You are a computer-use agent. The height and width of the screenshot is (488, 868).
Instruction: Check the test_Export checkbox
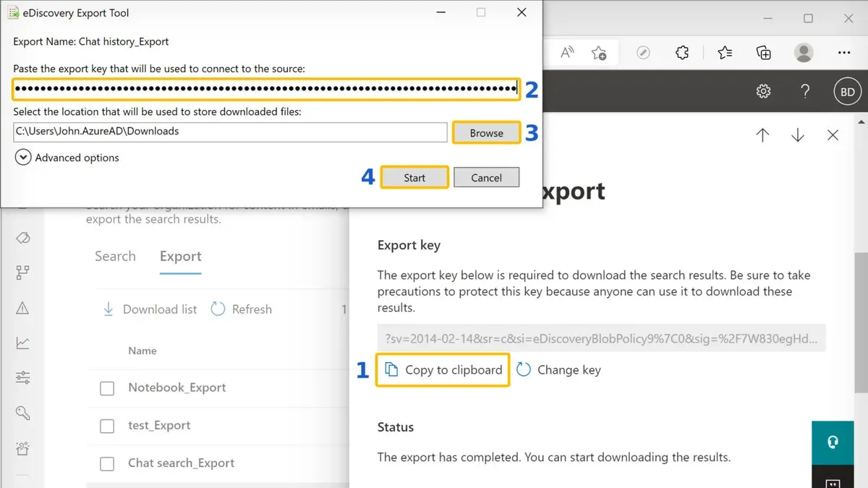click(107, 426)
